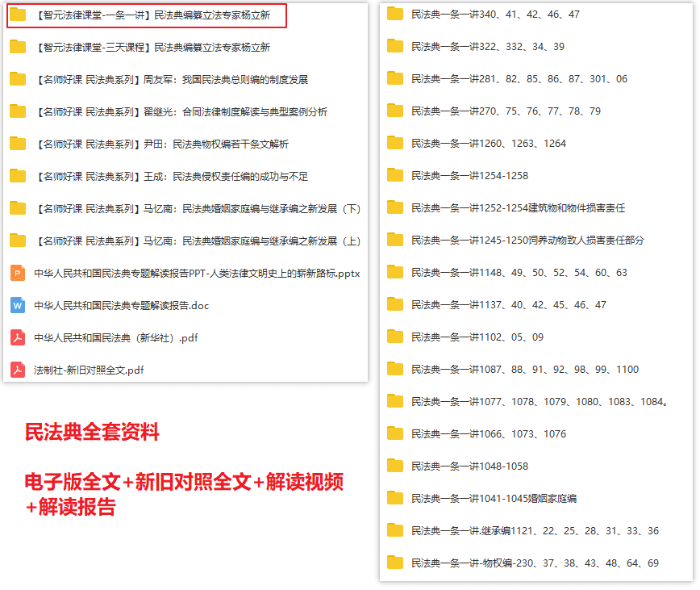This screenshot has height=590, width=700.
Task: Click folder icon for 民法典一条一讲1260、1263、1264
Action: [395, 143]
